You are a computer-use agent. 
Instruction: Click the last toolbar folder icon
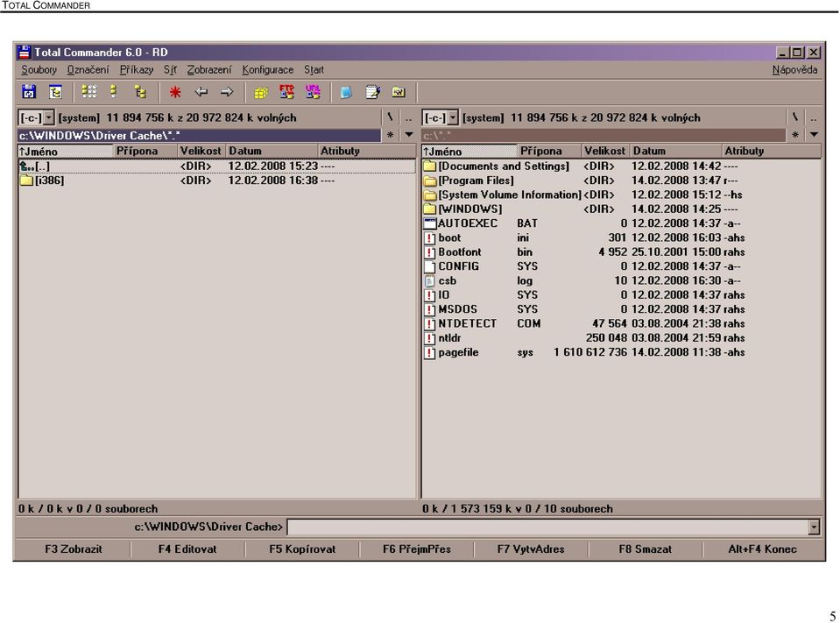click(399, 92)
